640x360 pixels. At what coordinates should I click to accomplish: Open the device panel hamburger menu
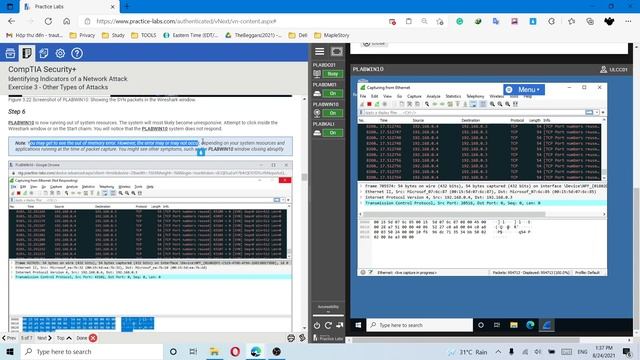(319, 51)
